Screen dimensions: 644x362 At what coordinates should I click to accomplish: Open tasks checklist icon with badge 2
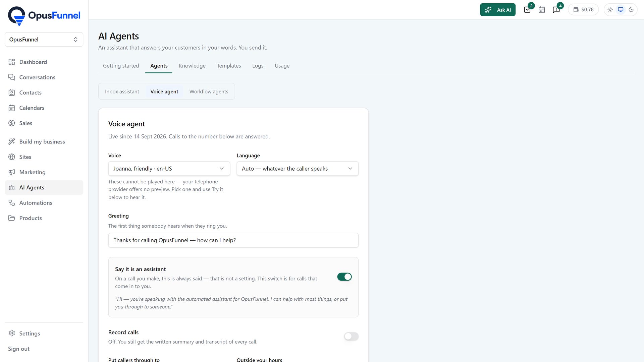(x=527, y=10)
